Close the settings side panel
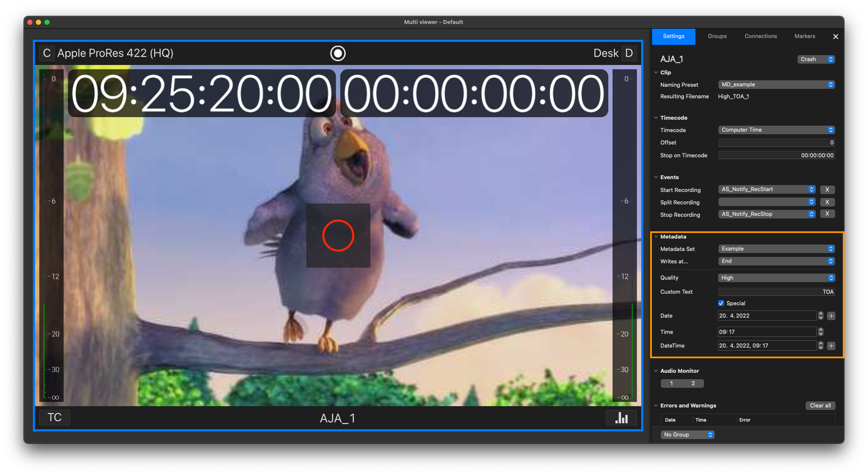The image size is (868, 475). point(836,36)
